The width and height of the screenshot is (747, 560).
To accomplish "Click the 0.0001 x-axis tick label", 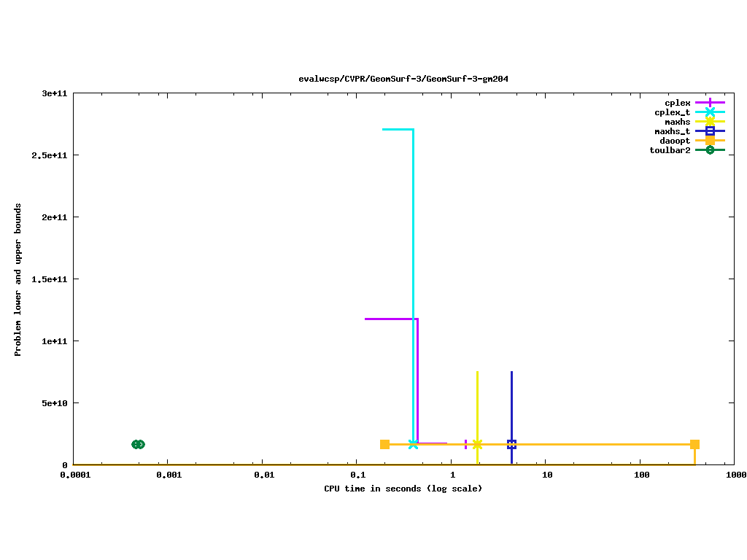I will (x=74, y=475).
